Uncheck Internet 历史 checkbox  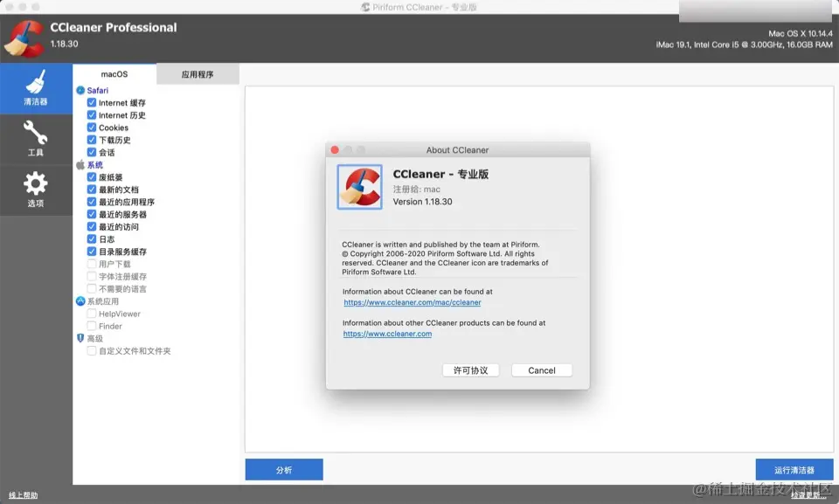[92, 115]
